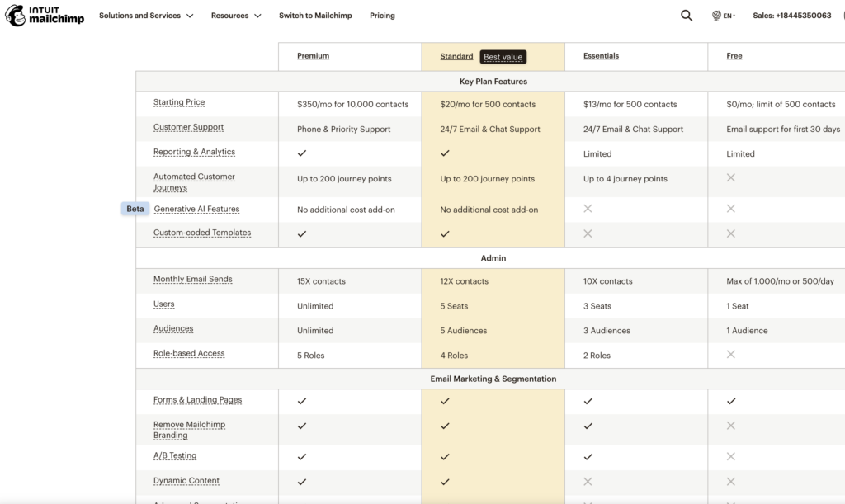Expand the Resources dropdown
Image resolution: width=845 pixels, height=504 pixels.
pyautogui.click(x=236, y=16)
